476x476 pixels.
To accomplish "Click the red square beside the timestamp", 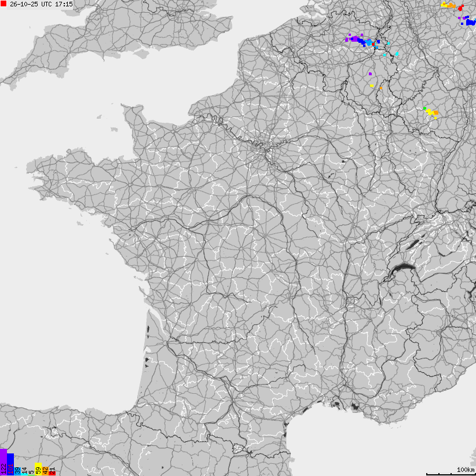I will click(x=3, y=3).
